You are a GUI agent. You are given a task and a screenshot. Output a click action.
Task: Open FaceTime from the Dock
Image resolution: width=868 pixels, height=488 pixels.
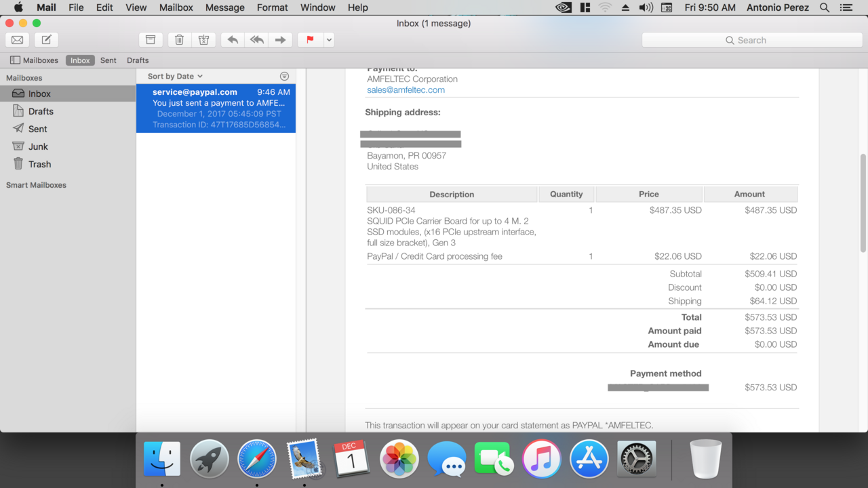[494, 459]
